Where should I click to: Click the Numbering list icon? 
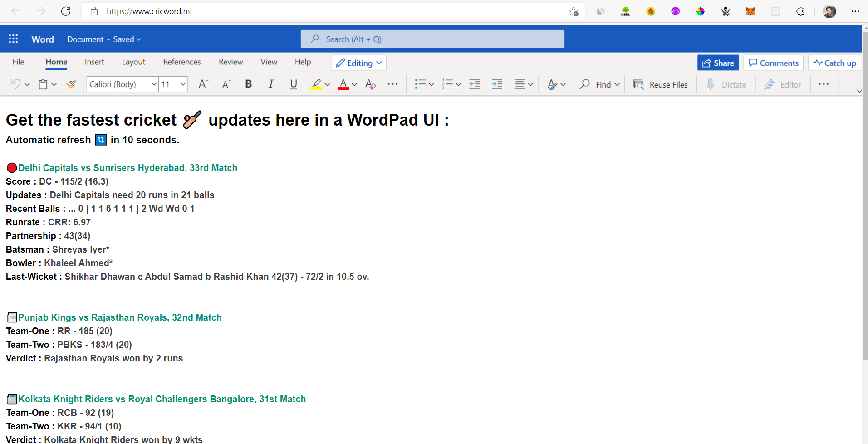click(x=447, y=84)
